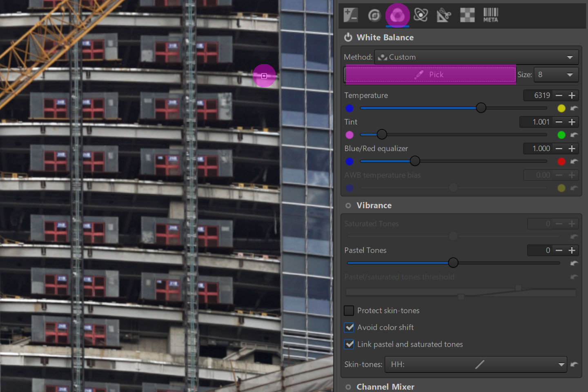Open the Exposure tab
Viewport: 588px width, 392px height.
click(x=351, y=15)
